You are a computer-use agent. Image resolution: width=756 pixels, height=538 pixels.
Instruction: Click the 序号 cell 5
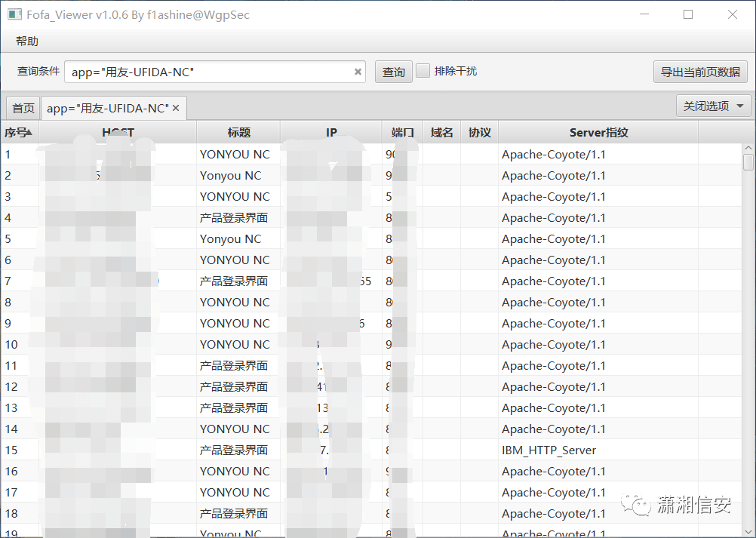[8, 239]
